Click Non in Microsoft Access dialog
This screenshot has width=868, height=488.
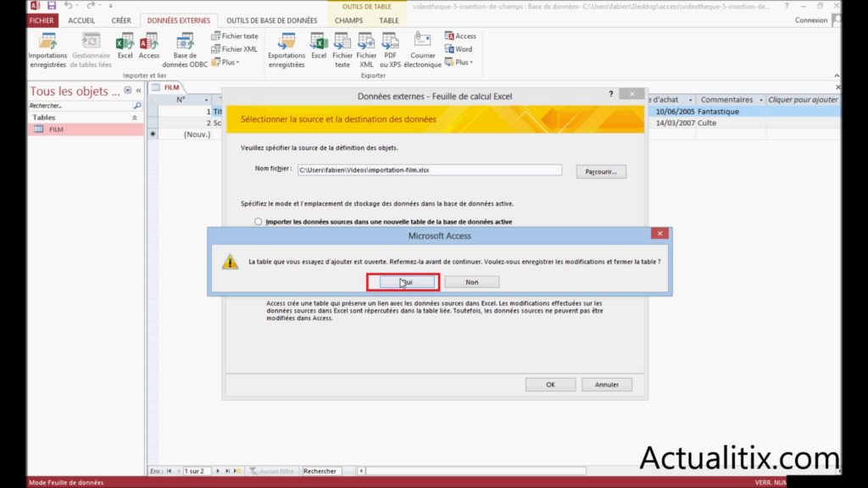point(471,282)
